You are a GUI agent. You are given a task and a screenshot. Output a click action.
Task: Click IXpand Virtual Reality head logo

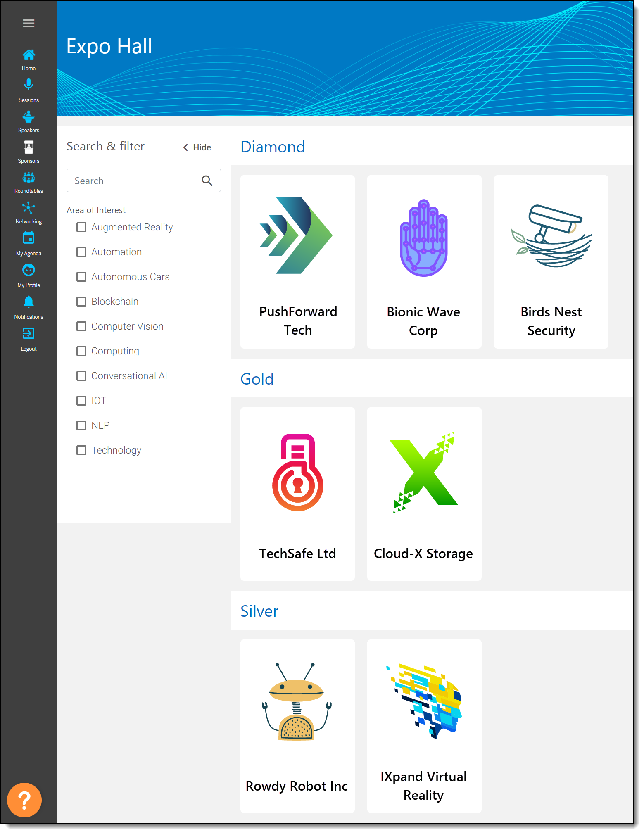(x=424, y=701)
